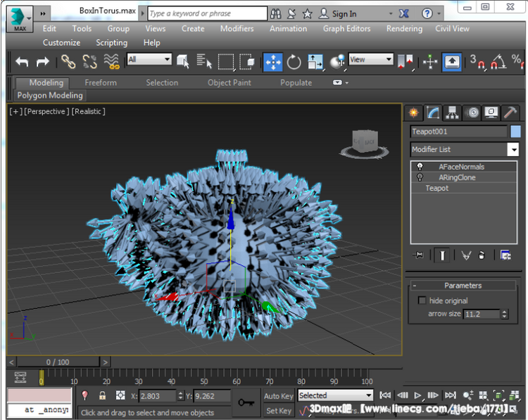Open the Hierarchy command panel tab
This screenshot has height=420, width=528.
(452, 113)
